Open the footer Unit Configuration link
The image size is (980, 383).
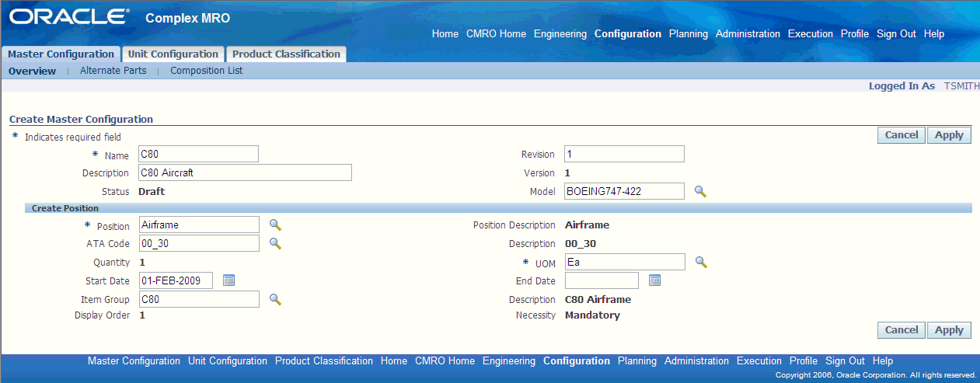point(228,361)
